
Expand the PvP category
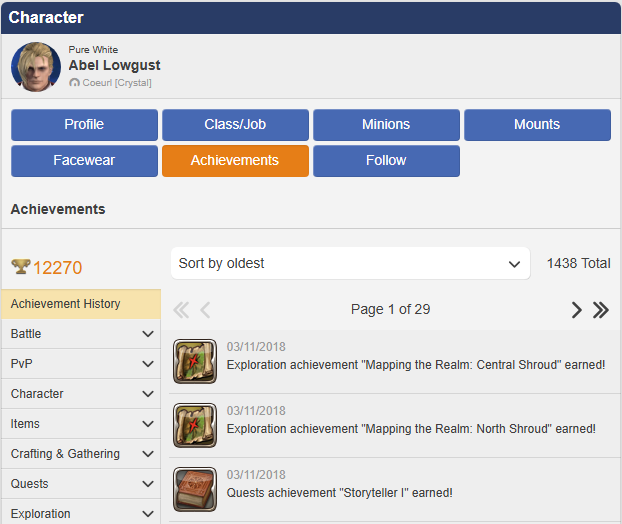coord(81,364)
